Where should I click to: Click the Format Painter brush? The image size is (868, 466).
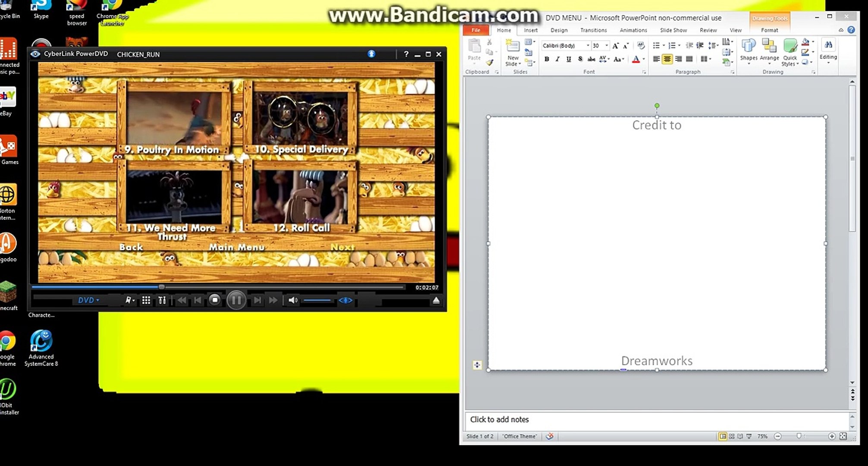[x=490, y=63]
